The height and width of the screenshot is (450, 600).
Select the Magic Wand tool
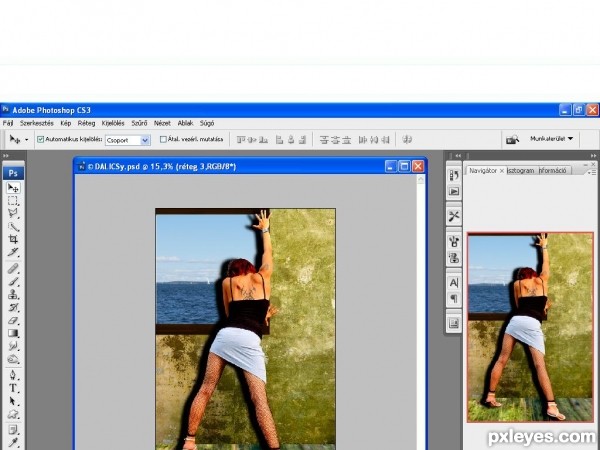click(x=13, y=227)
